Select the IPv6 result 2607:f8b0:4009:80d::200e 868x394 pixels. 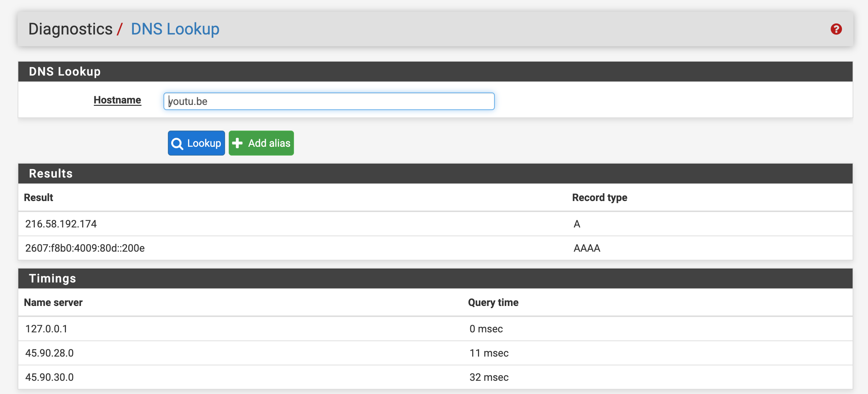pos(85,248)
